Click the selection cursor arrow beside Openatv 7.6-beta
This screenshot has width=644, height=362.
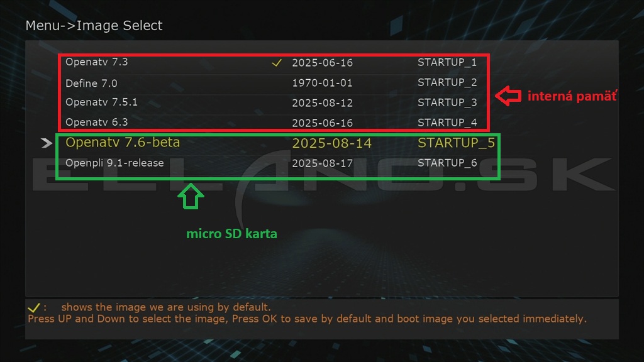(x=47, y=143)
